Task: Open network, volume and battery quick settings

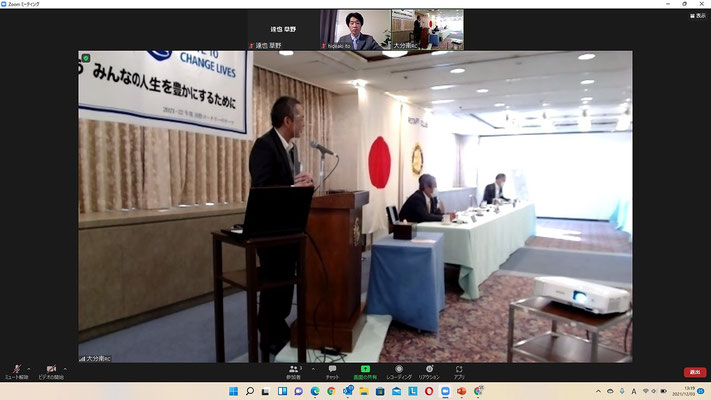Action: pos(654,391)
